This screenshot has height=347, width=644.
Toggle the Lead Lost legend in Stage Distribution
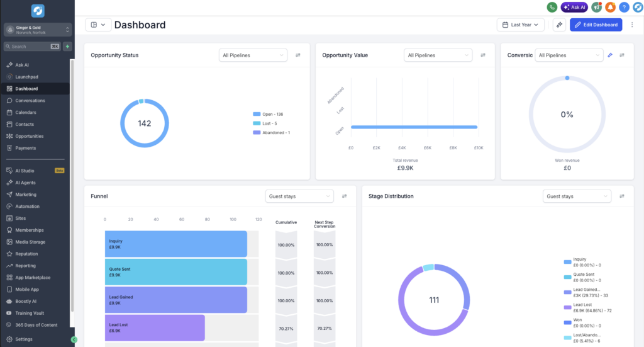click(x=588, y=307)
